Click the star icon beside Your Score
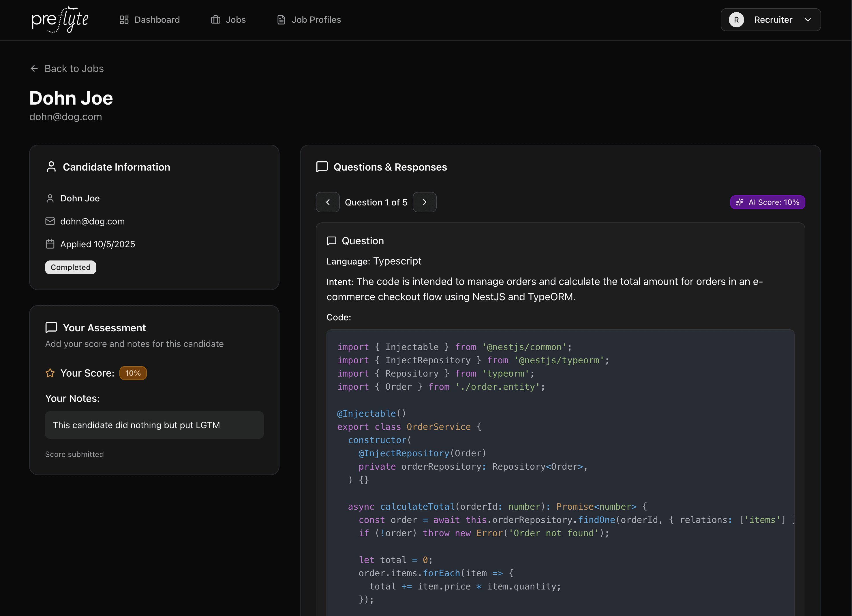This screenshot has height=616, width=852. (50, 373)
